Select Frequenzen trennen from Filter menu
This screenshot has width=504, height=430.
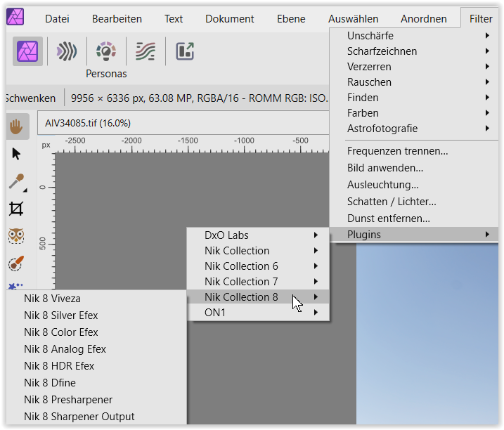tap(397, 151)
